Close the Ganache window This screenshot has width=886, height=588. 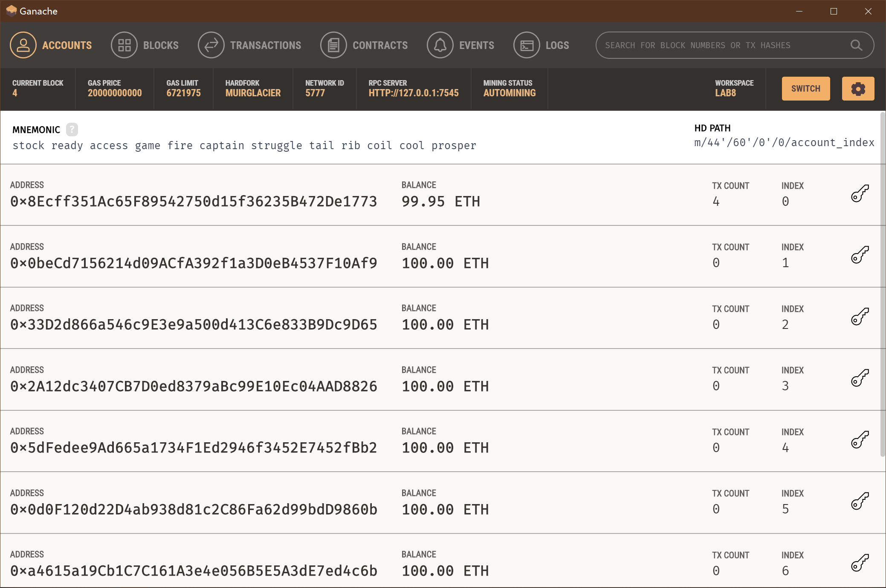(x=868, y=11)
